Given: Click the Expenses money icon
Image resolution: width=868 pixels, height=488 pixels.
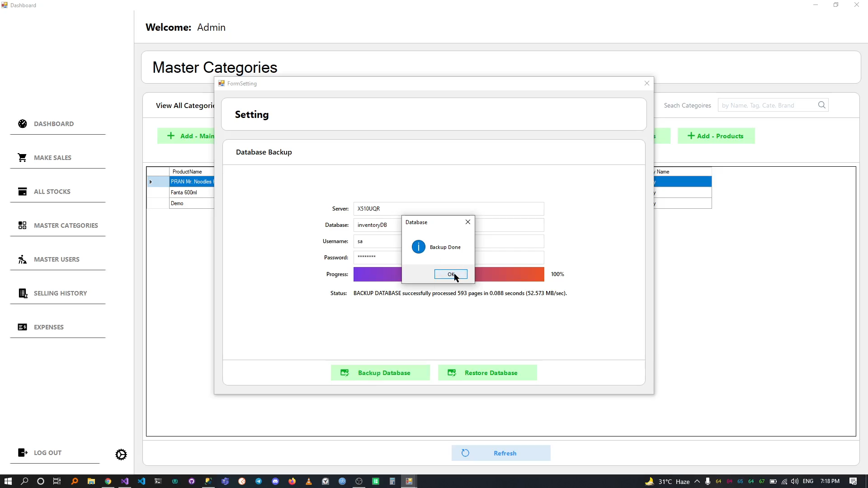Looking at the screenshot, I should (22, 327).
